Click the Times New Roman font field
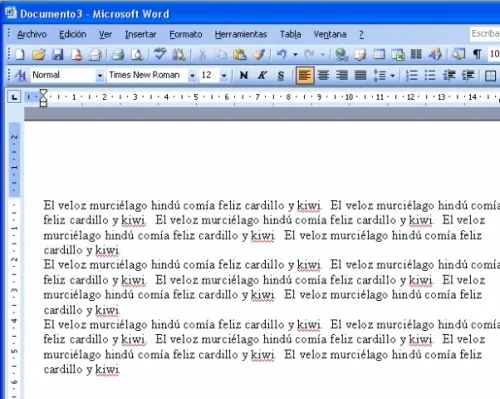The width and height of the screenshot is (500, 399). coord(148,75)
